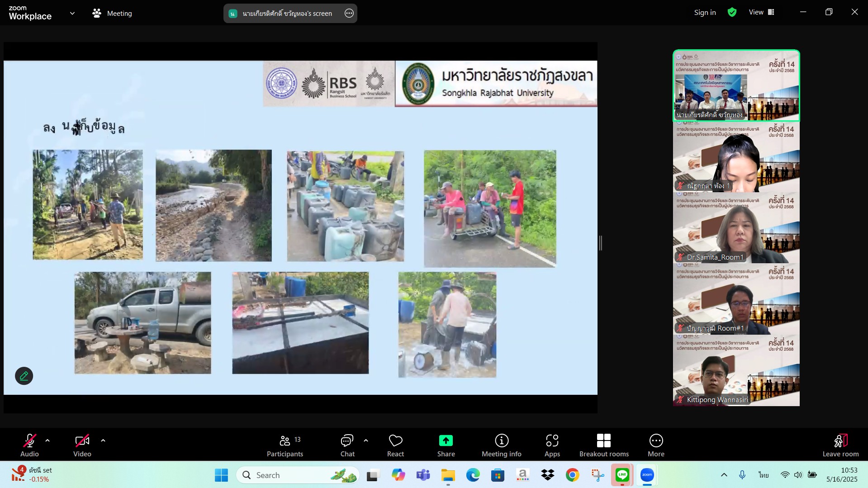
Task: Select the ณัฐกฤตา ห้อง 1 video thumbnail
Action: click(x=736, y=156)
